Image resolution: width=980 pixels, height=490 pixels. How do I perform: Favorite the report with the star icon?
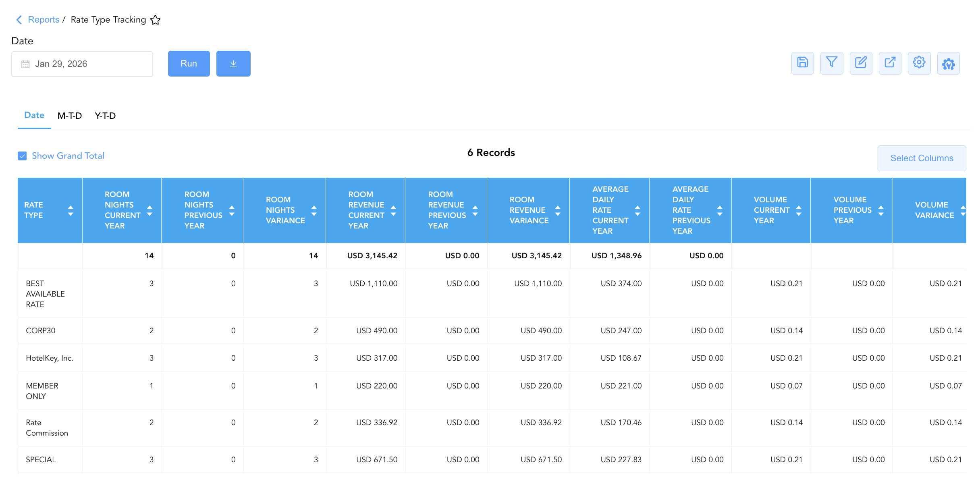click(156, 20)
